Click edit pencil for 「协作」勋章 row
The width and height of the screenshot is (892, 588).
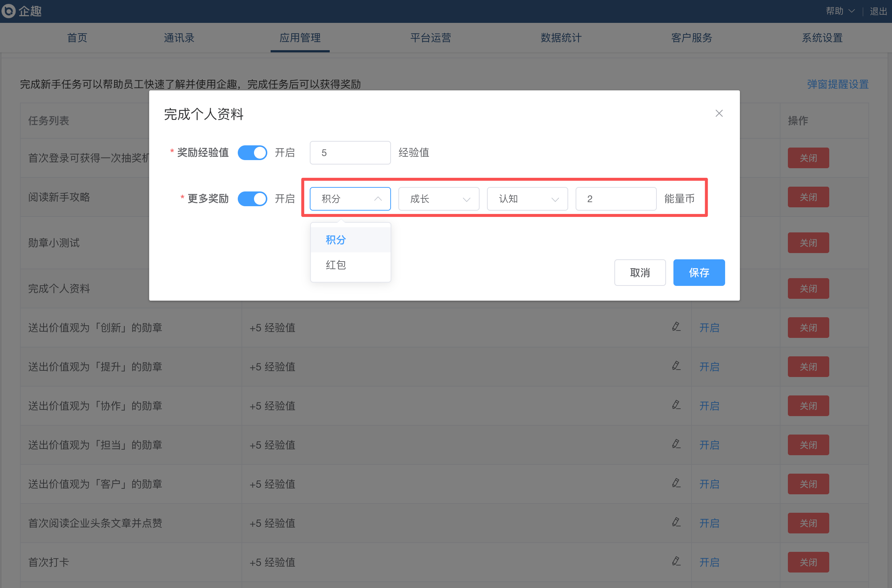676,405
